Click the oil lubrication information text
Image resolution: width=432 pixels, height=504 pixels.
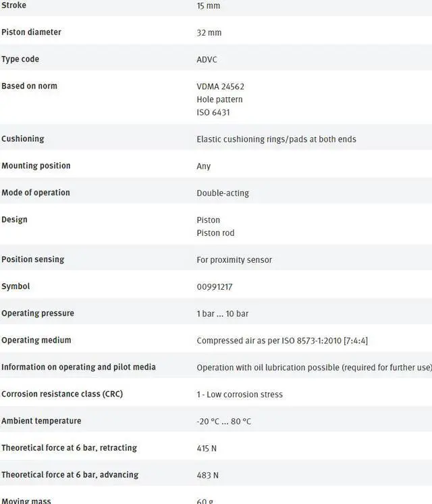point(314,368)
